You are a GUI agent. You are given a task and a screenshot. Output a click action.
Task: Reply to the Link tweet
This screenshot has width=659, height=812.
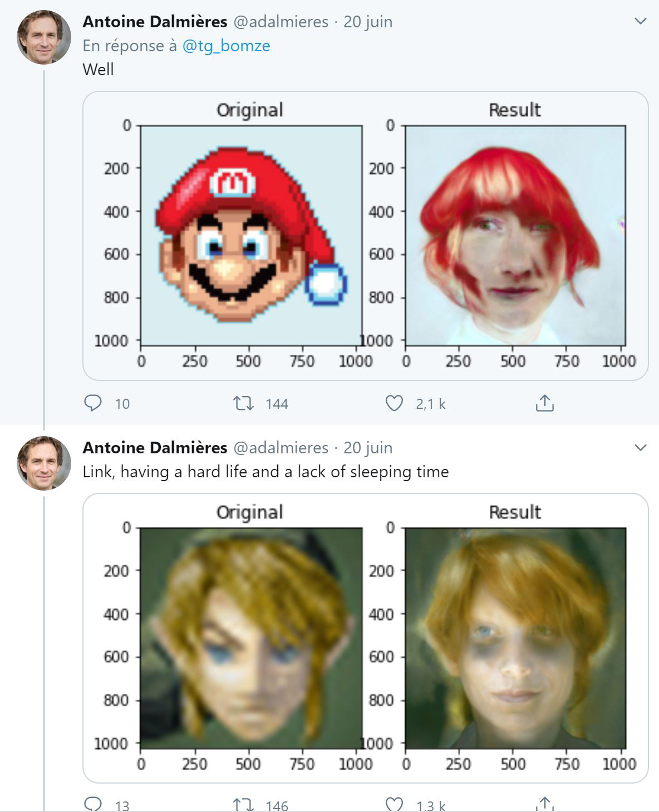pos(95,804)
